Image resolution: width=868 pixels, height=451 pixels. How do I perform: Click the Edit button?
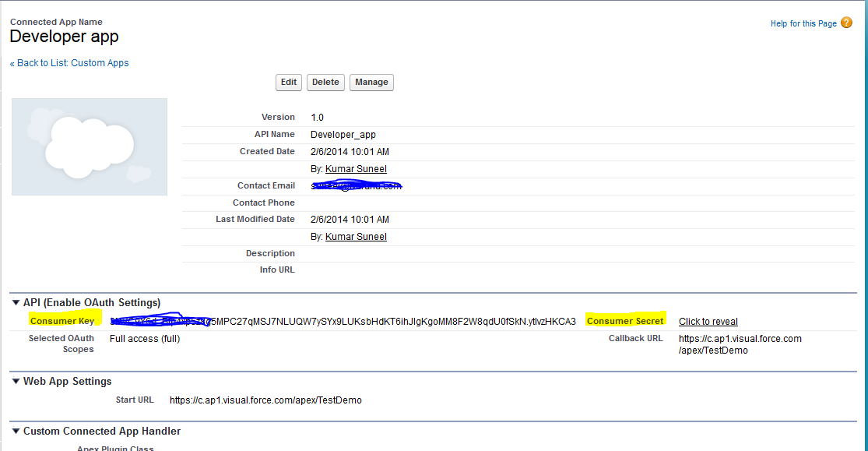click(288, 82)
